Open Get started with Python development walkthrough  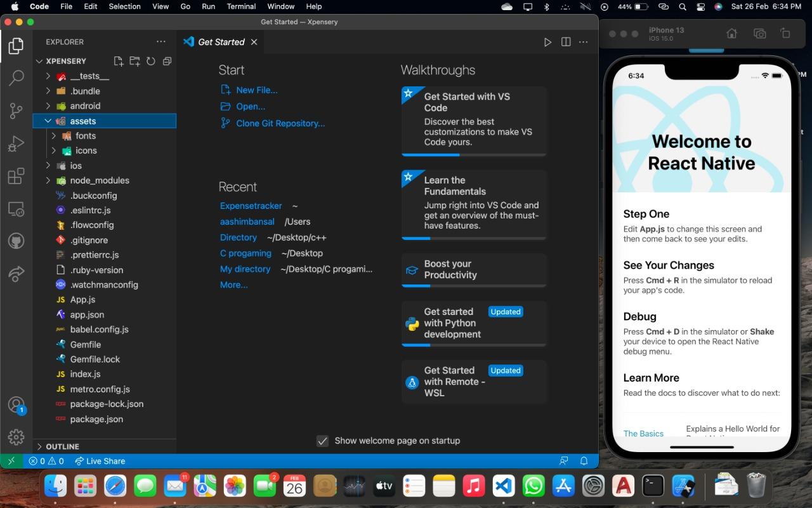coord(474,323)
